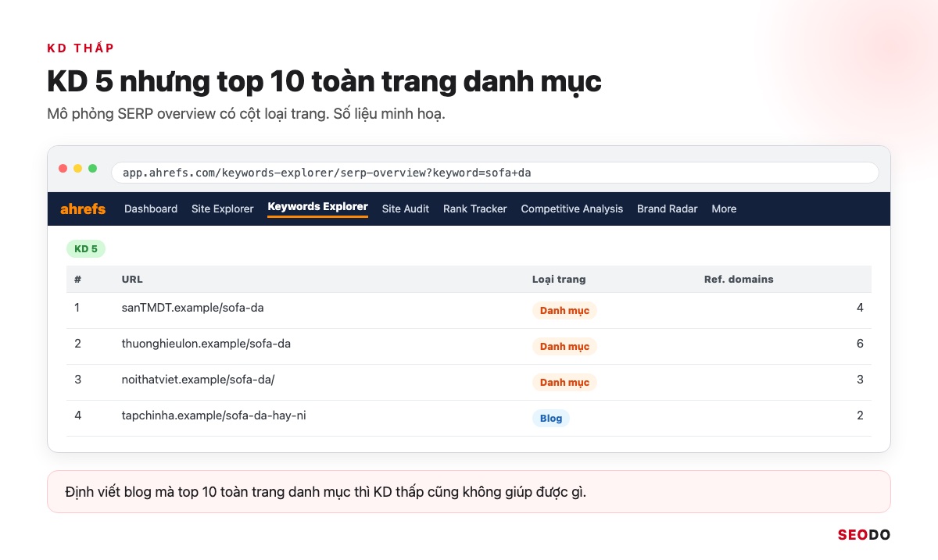The image size is (938, 560).
Task: Select the Keywords Explorer tab
Action: pyautogui.click(x=317, y=207)
